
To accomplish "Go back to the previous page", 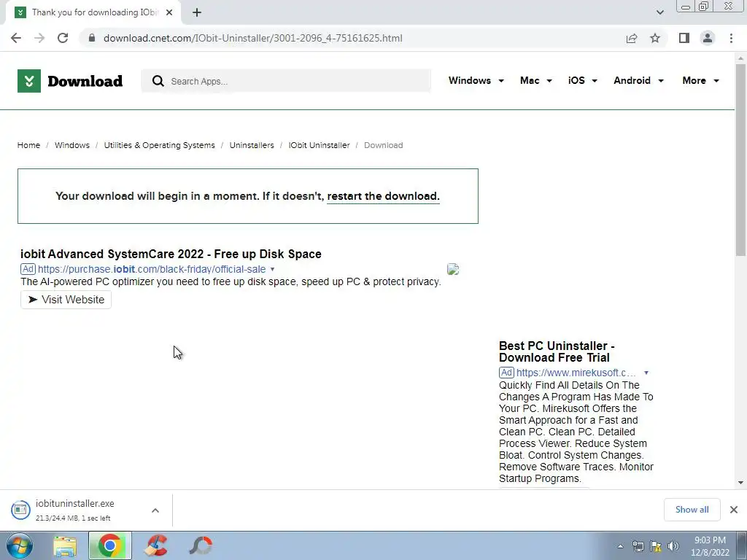I will pyautogui.click(x=16, y=38).
